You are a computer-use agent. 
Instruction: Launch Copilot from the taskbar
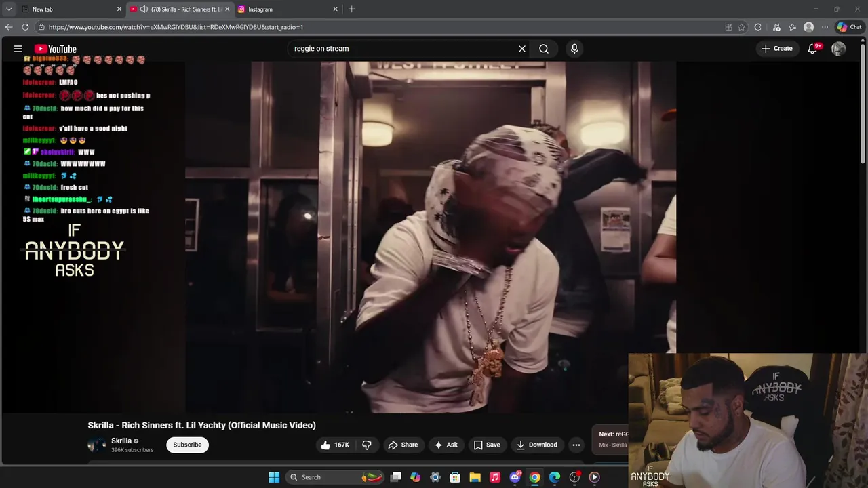click(x=416, y=477)
